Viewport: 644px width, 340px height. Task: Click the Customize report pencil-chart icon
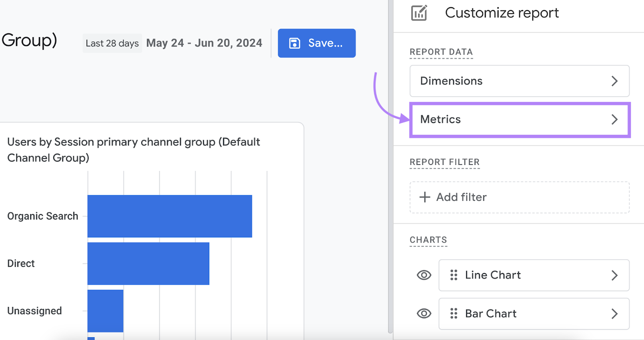[x=419, y=13]
